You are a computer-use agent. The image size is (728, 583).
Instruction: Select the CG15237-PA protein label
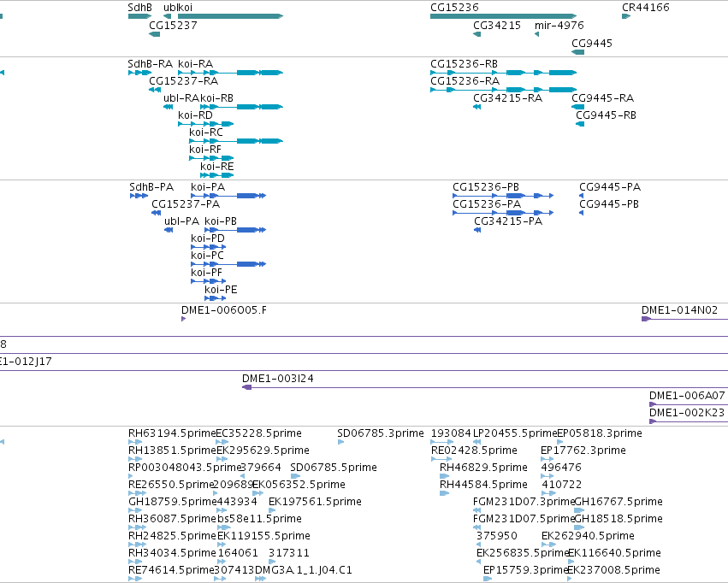(x=186, y=204)
